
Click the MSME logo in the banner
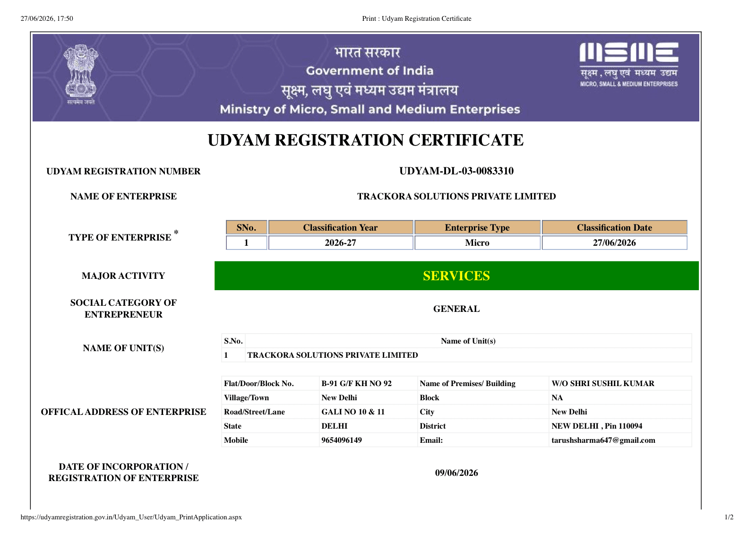[629, 65]
